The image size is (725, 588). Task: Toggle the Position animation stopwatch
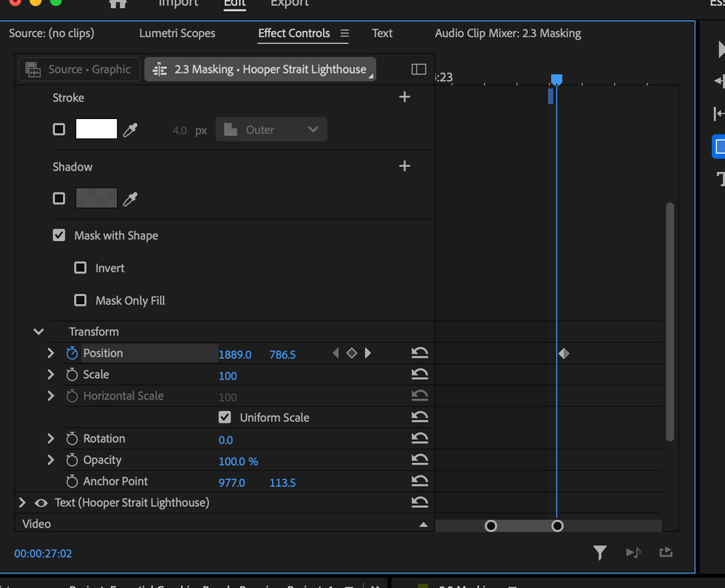click(x=72, y=353)
